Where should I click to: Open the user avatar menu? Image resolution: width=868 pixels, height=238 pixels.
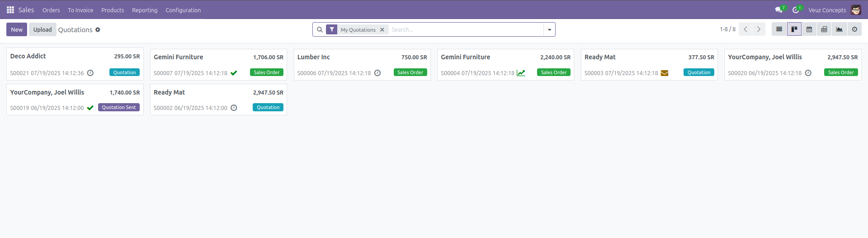click(x=856, y=10)
